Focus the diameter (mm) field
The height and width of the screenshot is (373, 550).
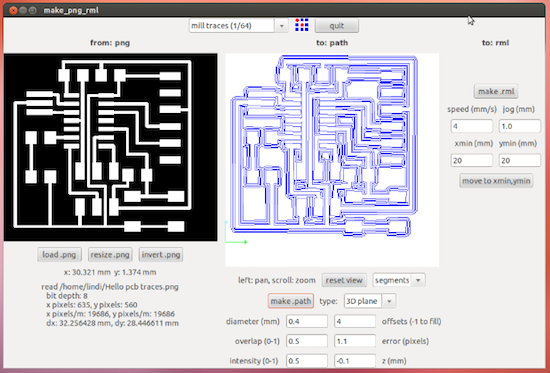click(307, 321)
